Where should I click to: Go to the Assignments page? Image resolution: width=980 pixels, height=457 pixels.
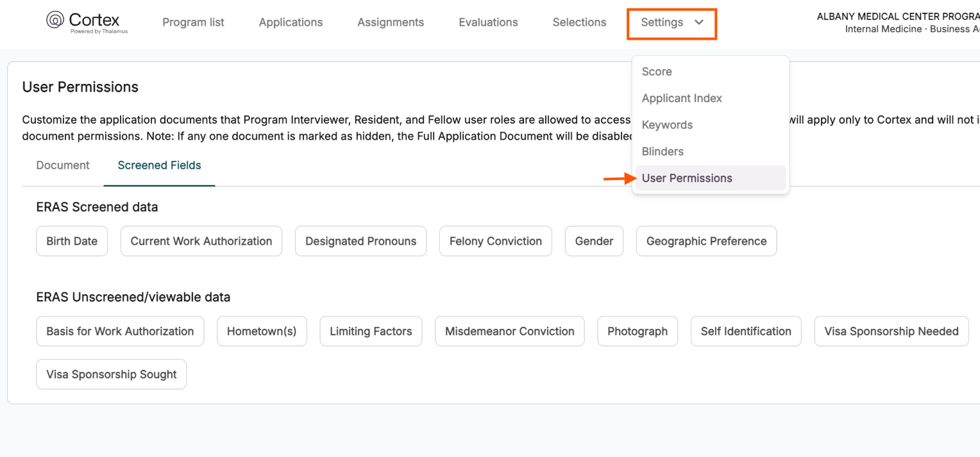pos(391,22)
